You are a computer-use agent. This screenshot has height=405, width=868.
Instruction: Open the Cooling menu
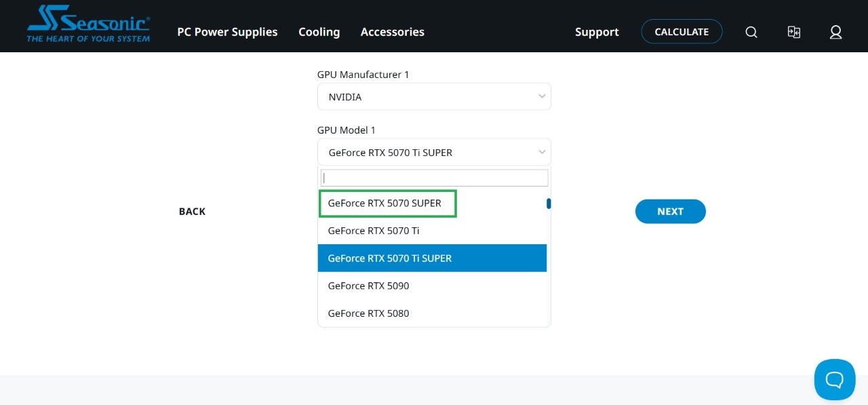319,32
